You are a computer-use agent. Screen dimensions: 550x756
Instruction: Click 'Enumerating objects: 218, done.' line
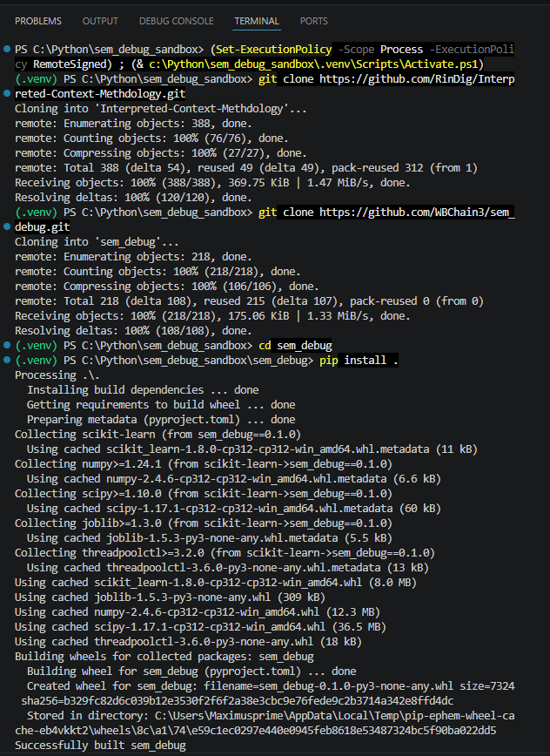tap(133, 256)
